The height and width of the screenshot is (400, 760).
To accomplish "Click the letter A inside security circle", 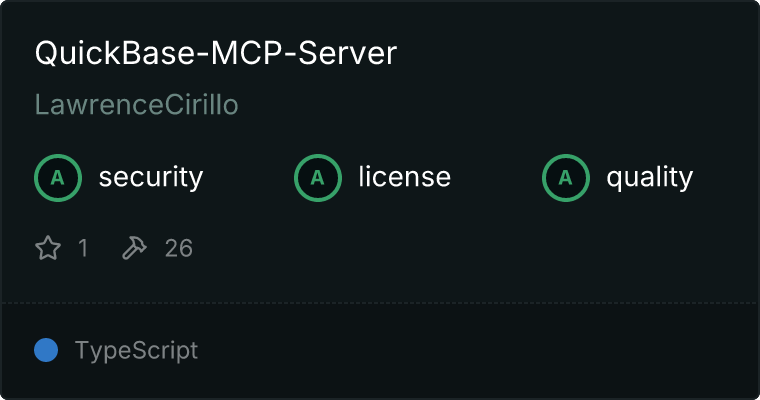I will (x=58, y=178).
